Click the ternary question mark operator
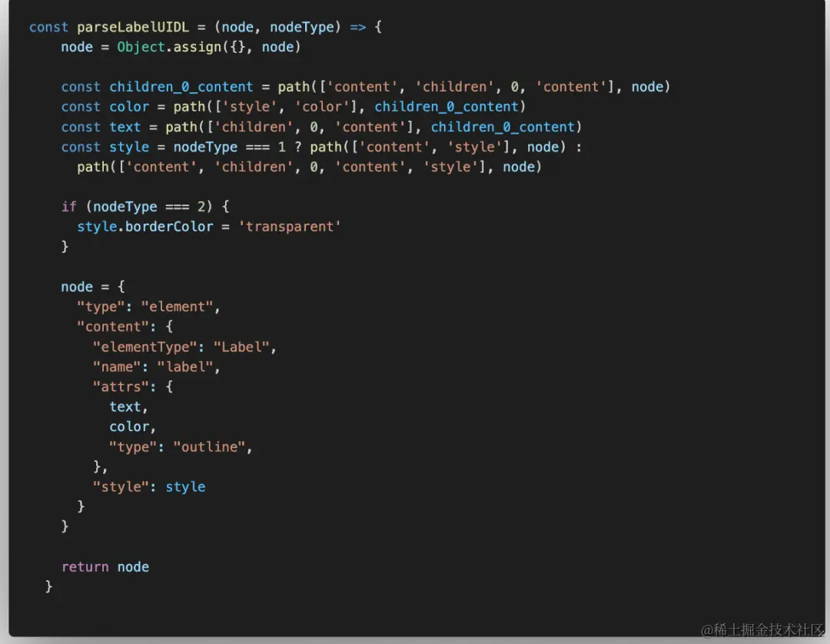Image resolution: width=830 pixels, height=644 pixels. (298, 147)
